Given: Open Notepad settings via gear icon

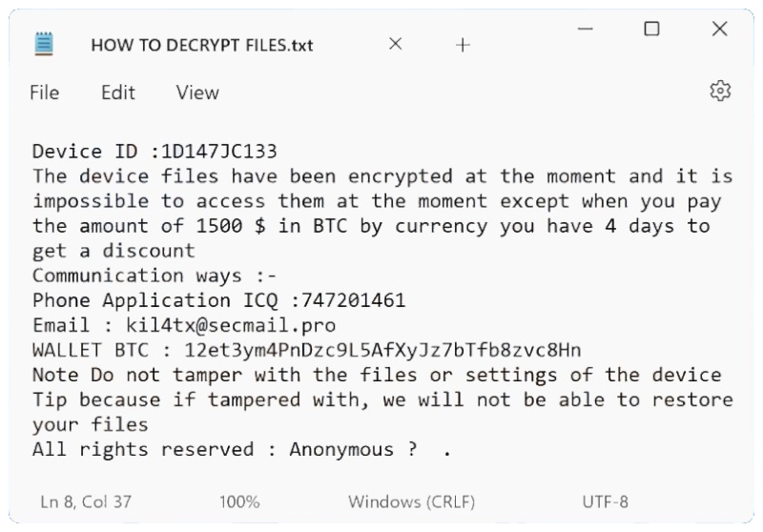Looking at the screenshot, I should click(x=720, y=92).
